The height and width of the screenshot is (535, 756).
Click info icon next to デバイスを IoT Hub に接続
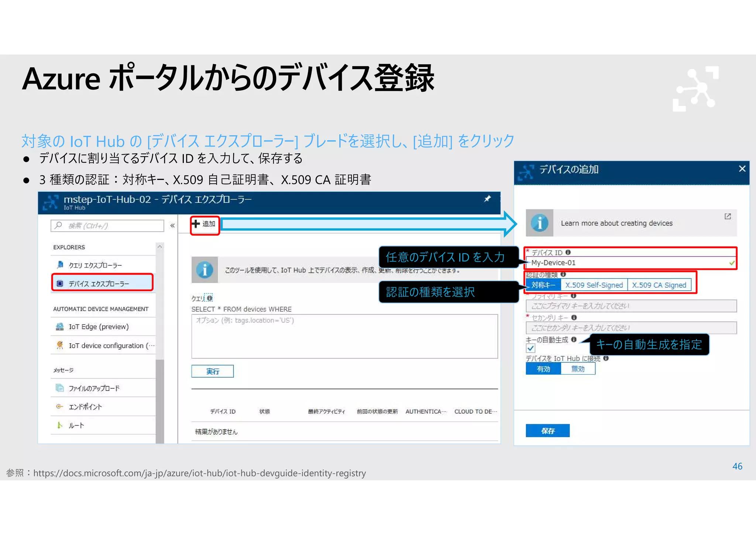606,358
